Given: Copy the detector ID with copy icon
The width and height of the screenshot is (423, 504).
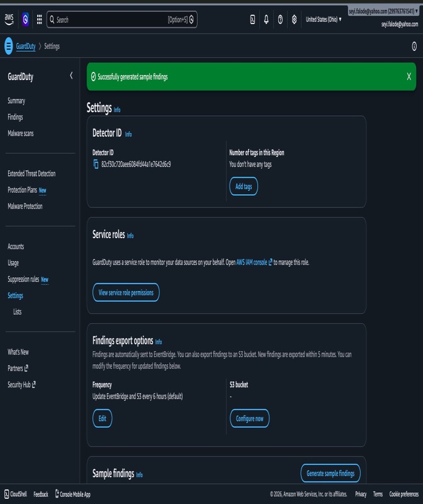Looking at the screenshot, I should 96,164.
